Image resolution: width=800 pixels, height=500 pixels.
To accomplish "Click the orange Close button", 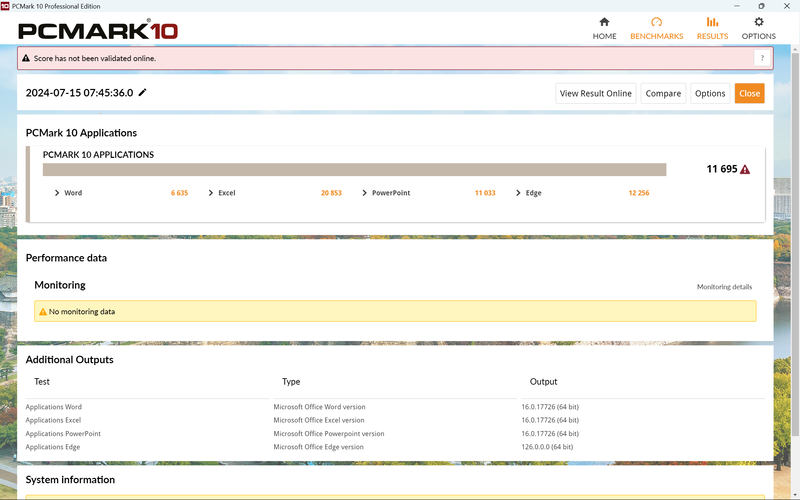I will [749, 93].
